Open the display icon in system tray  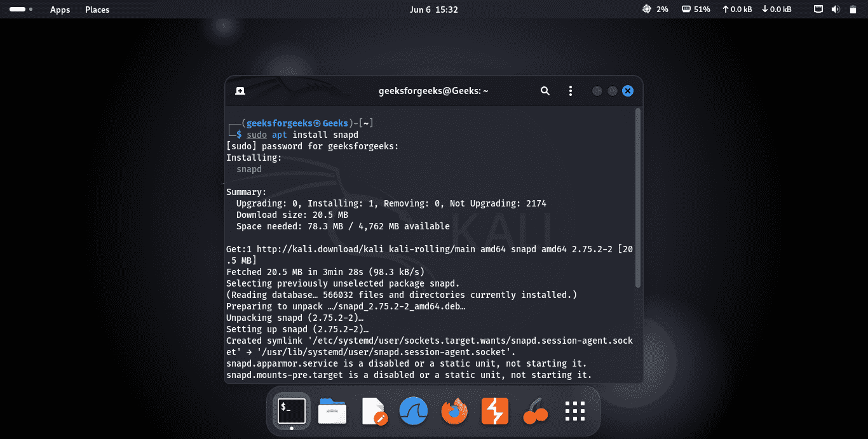click(x=819, y=10)
